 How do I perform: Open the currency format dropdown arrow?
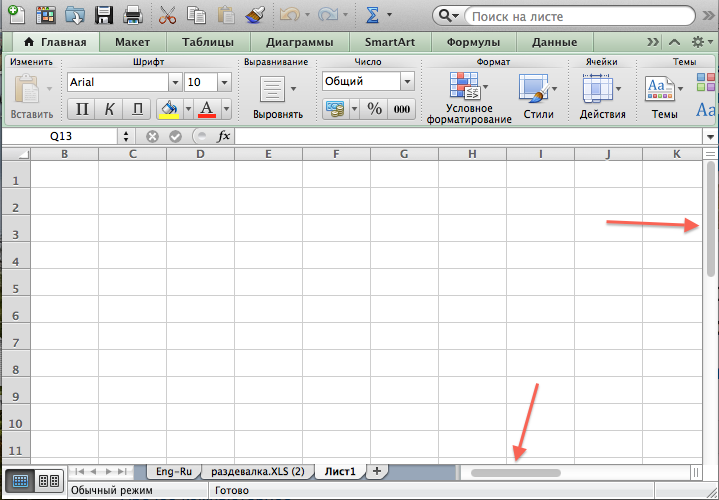(x=354, y=109)
